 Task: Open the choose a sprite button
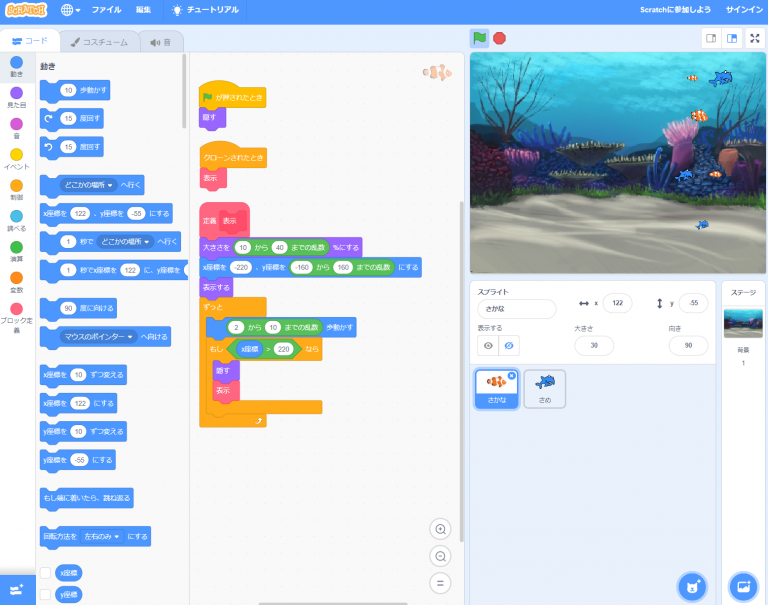[692, 586]
